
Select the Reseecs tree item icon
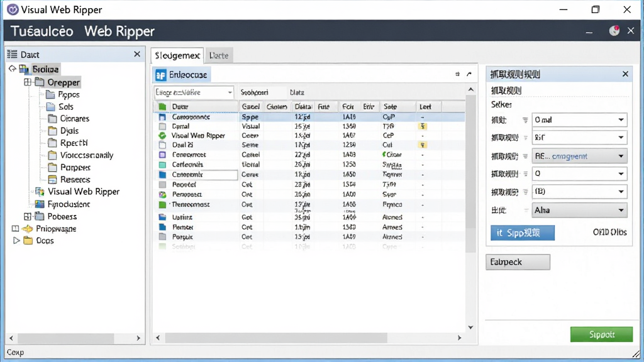tap(53, 179)
